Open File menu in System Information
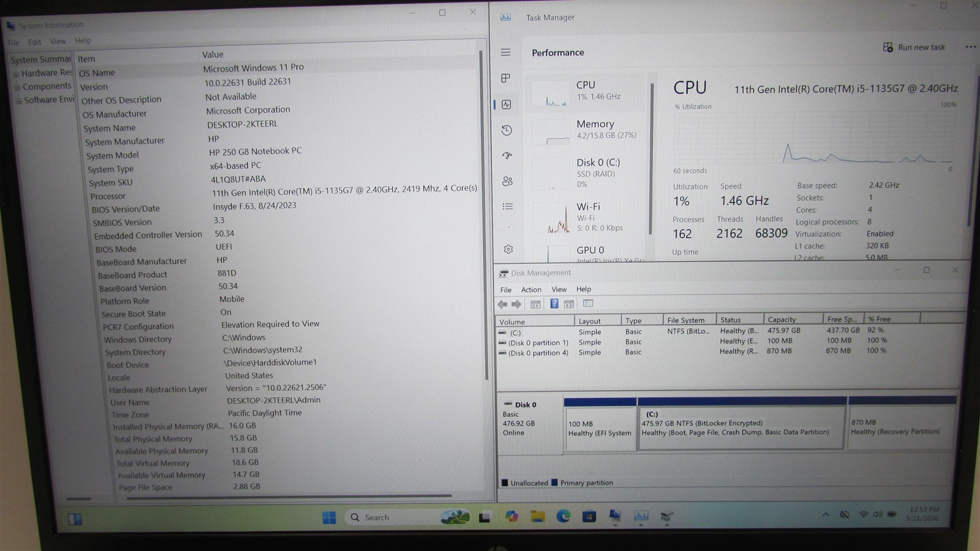This screenshot has width=980, height=551. pyautogui.click(x=13, y=42)
